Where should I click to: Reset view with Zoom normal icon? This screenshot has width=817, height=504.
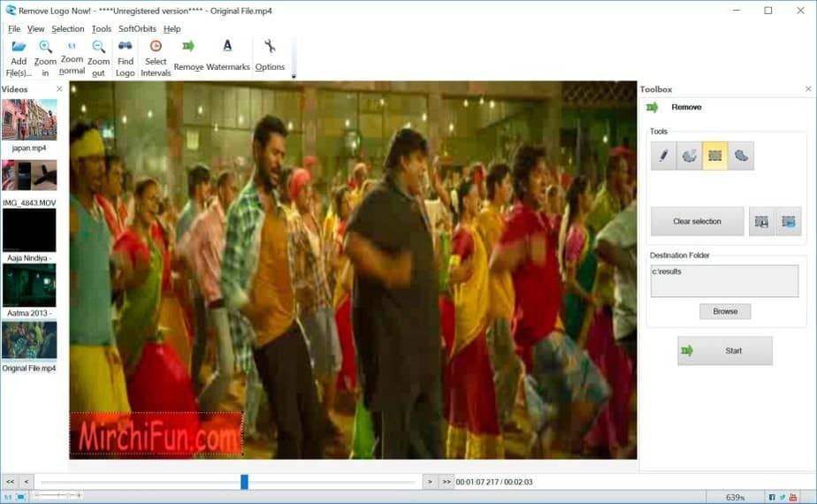tap(72, 46)
